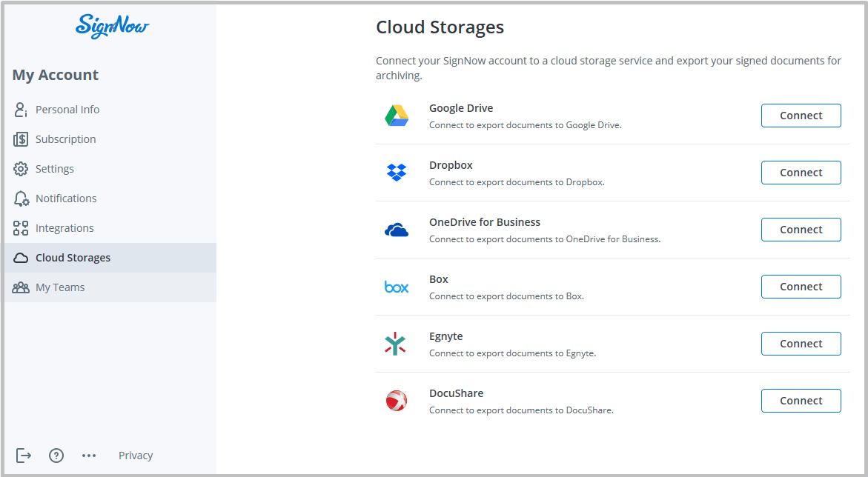868x477 pixels.
Task: Click the Cloud Storages page heading
Action: point(440,27)
